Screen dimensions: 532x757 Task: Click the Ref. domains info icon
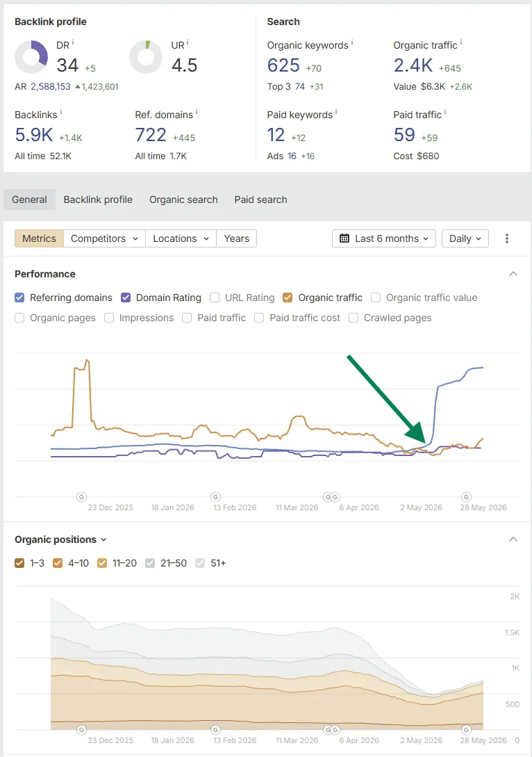click(x=197, y=112)
